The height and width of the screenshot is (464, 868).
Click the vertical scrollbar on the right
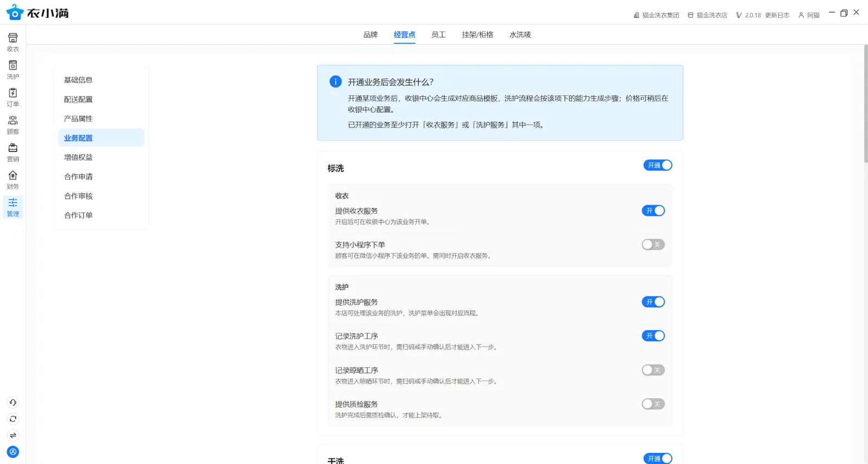tap(866, 103)
